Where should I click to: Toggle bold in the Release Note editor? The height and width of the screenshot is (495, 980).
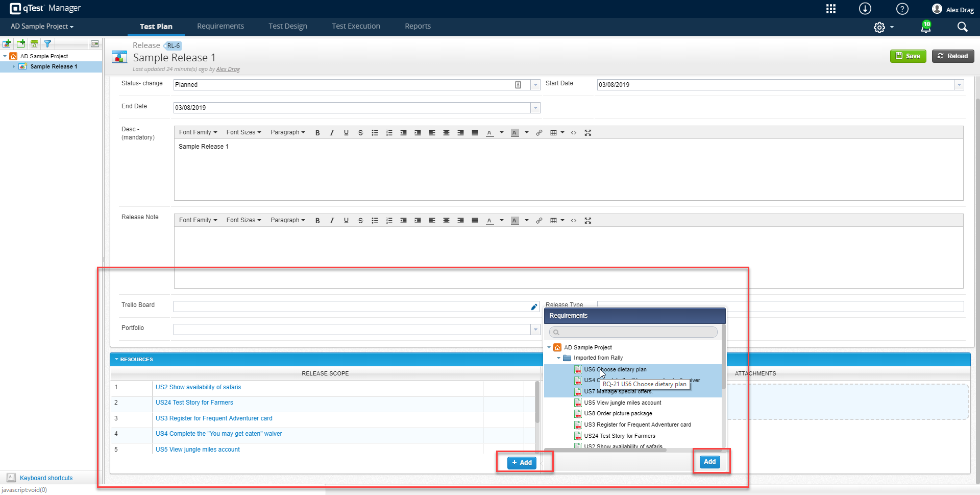[317, 221]
